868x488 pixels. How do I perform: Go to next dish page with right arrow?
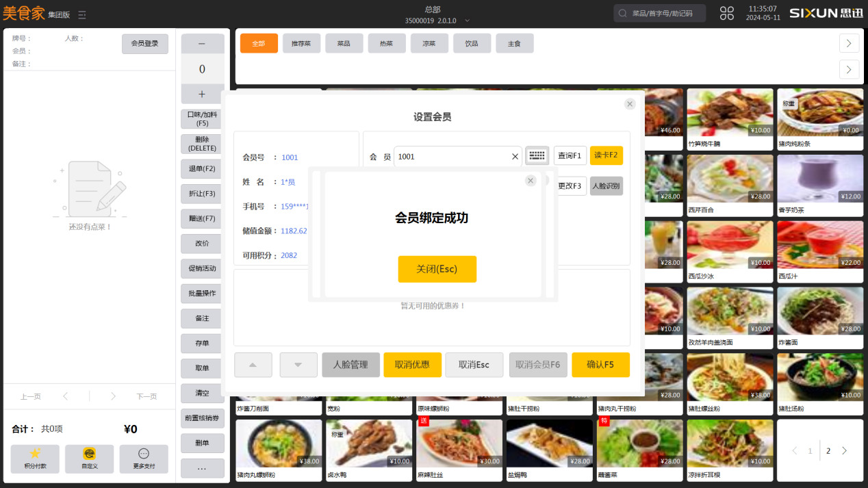tap(844, 450)
